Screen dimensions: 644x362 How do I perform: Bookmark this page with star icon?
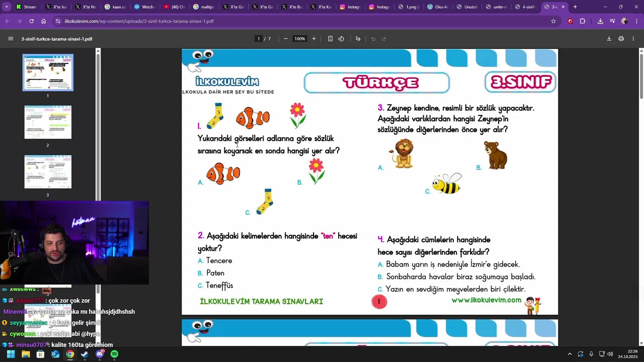pos(553,21)
